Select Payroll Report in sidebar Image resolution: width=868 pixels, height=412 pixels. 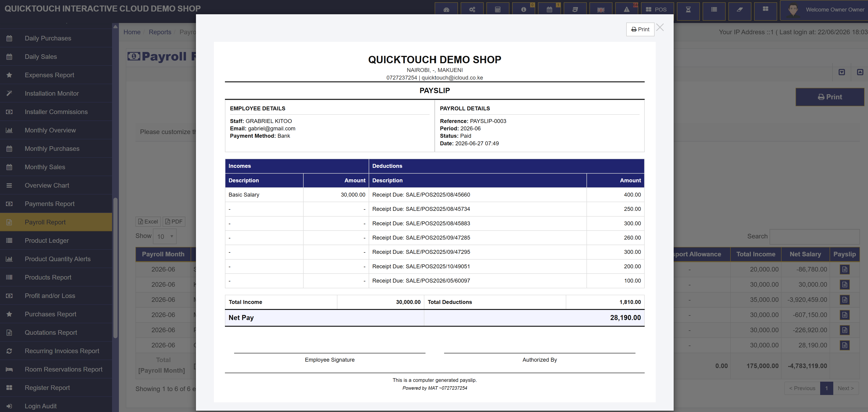click(x=56, y=222)
